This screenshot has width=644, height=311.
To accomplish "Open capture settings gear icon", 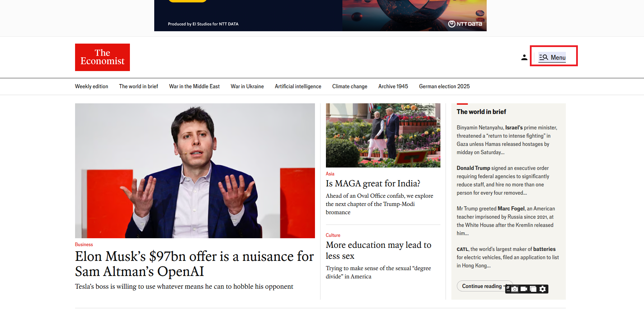I will (x=543, y=289).
